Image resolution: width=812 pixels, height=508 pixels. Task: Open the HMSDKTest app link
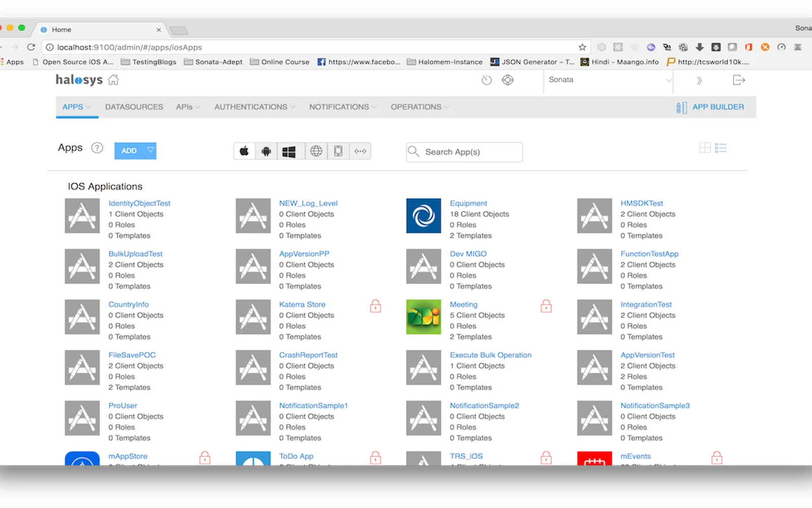click(x=642, y=203)
